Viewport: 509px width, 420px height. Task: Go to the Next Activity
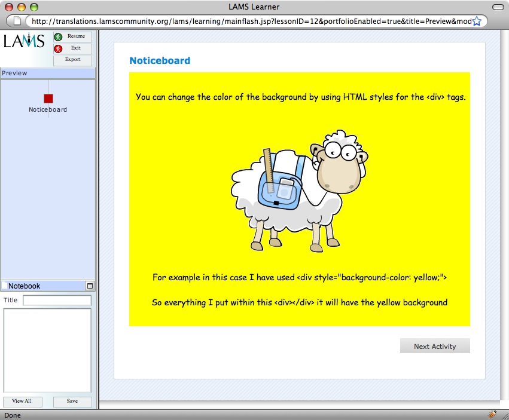click(435, 347)
